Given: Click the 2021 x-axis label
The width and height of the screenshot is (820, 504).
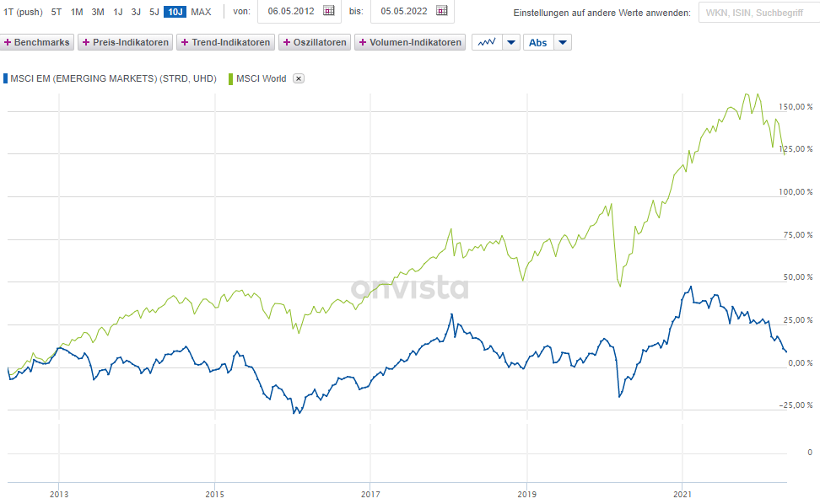Looking at the screenshot, I should (682, 494).
